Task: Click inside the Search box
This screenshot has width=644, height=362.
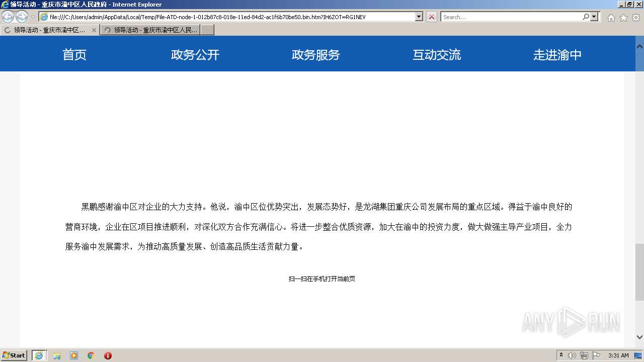Action: pos(511,17)
